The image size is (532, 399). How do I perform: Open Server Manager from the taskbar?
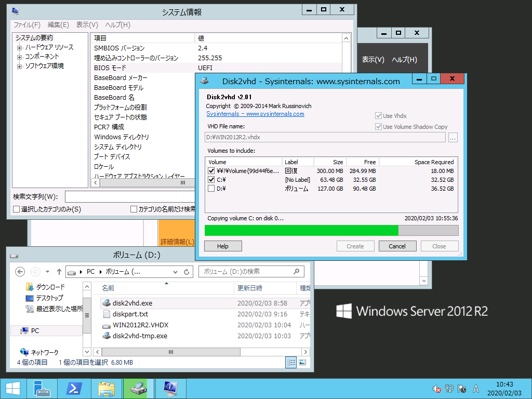click(42, 389)
